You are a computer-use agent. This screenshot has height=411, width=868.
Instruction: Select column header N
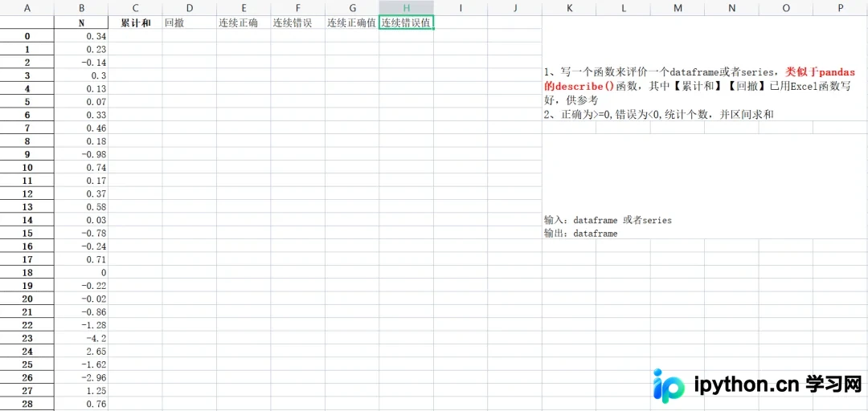732,8
